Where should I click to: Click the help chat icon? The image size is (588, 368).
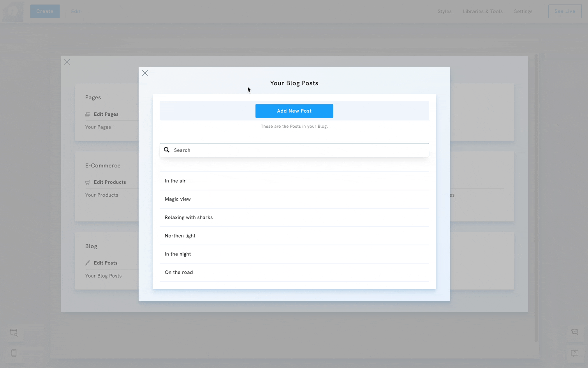point(575,353)
